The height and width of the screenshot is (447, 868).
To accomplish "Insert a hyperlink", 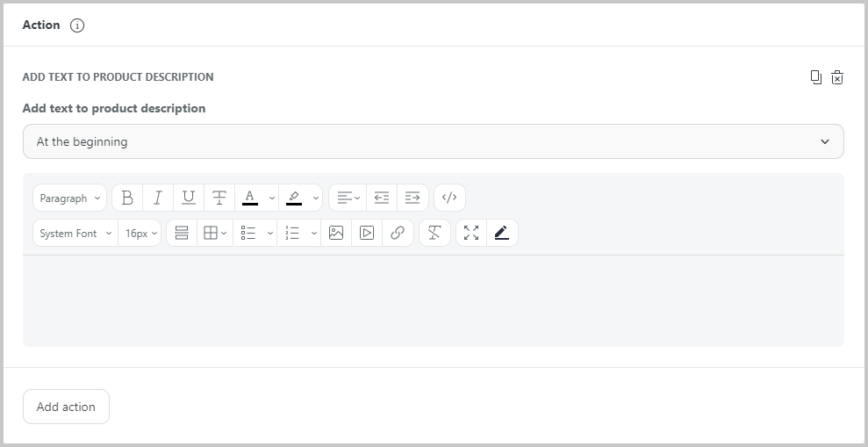I will 398,233.
